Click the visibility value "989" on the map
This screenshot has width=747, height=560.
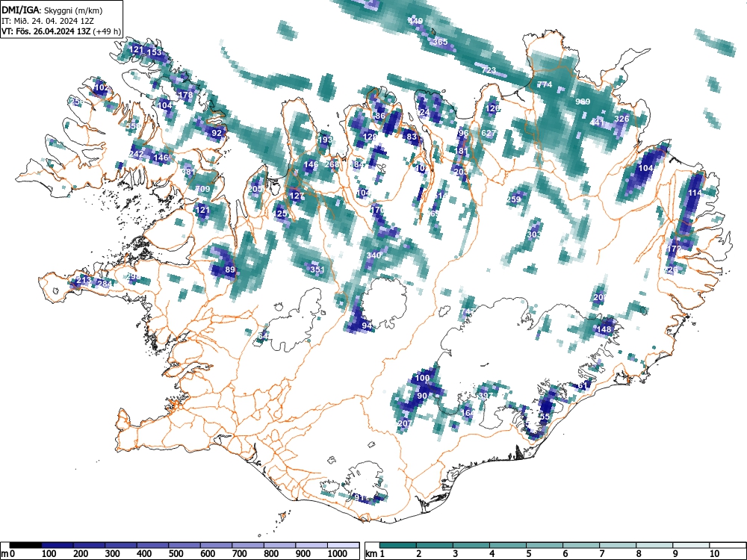pyautogui.click(x=583, y=102)
